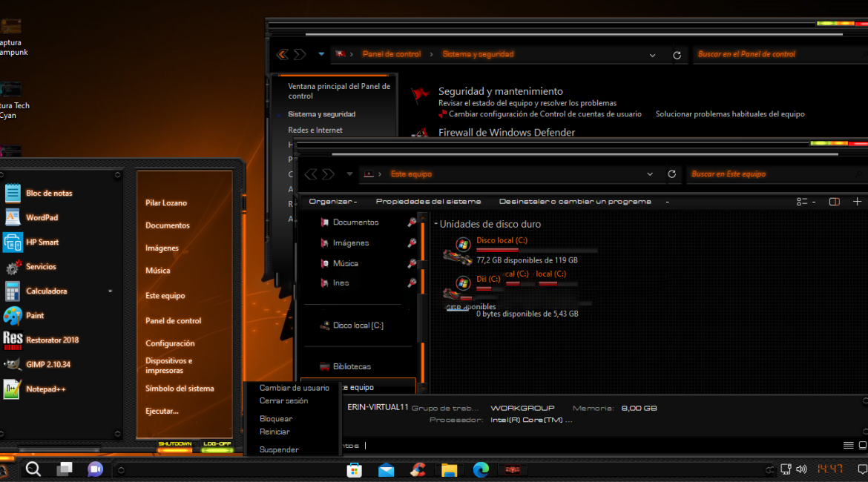Open the Seguridad y mantenimiento link

500,91
